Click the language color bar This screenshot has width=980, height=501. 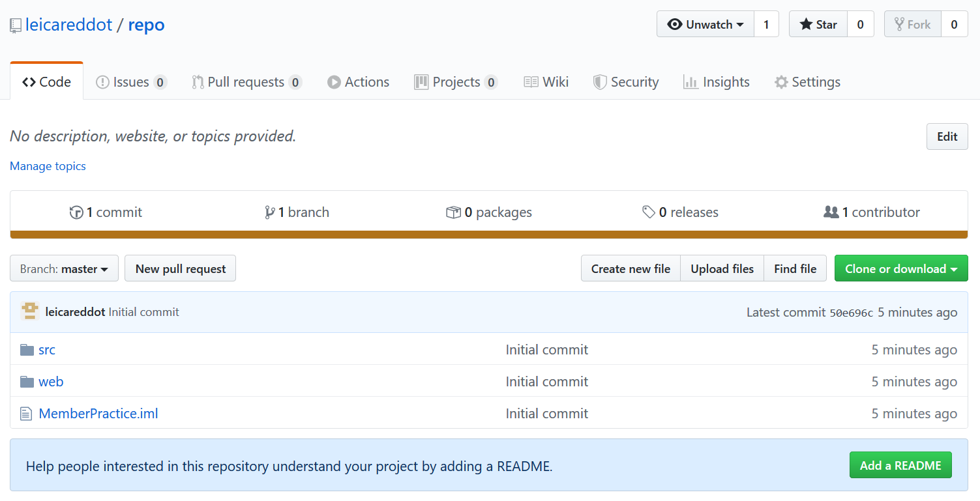(x=489, y=235)
